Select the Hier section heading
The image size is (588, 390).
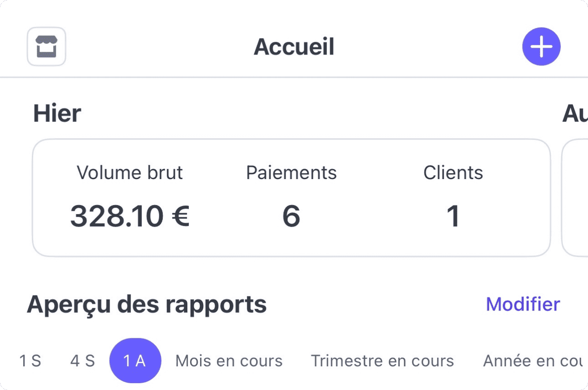point(57,114)
